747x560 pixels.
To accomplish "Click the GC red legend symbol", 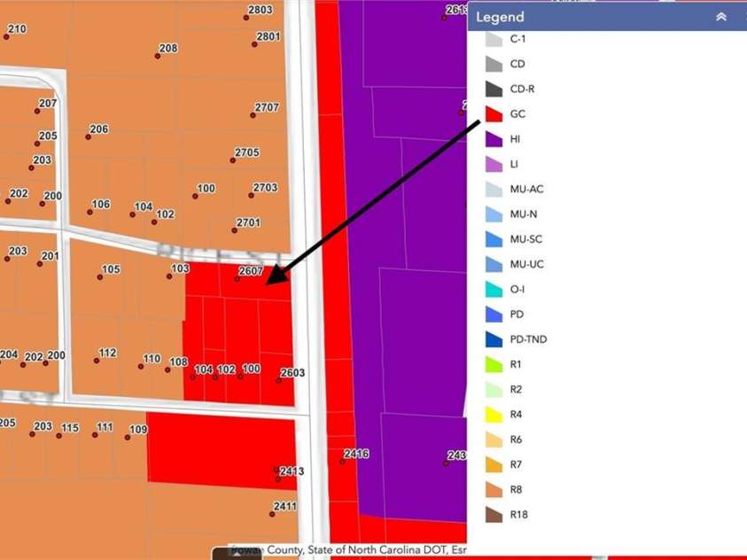I will [x=494, y=114].
